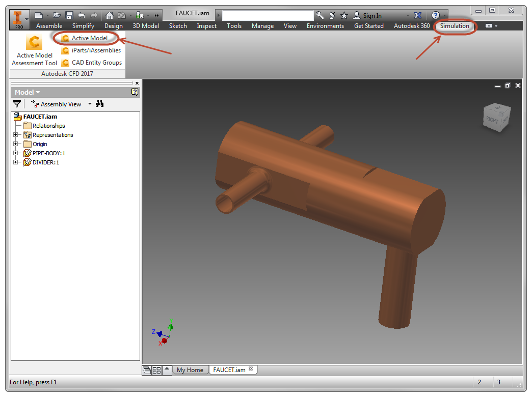Open Assembly View dropdown arrow
The image size is (532, 397).
(x=90, y=104)
